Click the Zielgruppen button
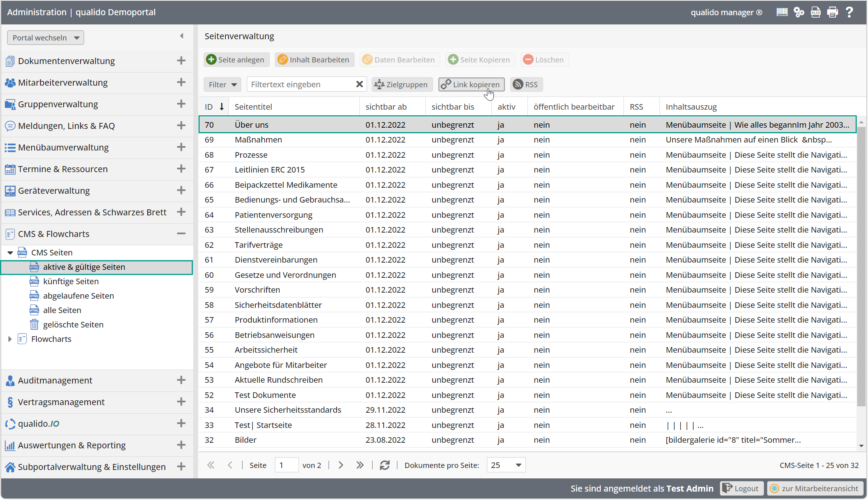Viewport: 868px width, 500px height. point(402,84)
